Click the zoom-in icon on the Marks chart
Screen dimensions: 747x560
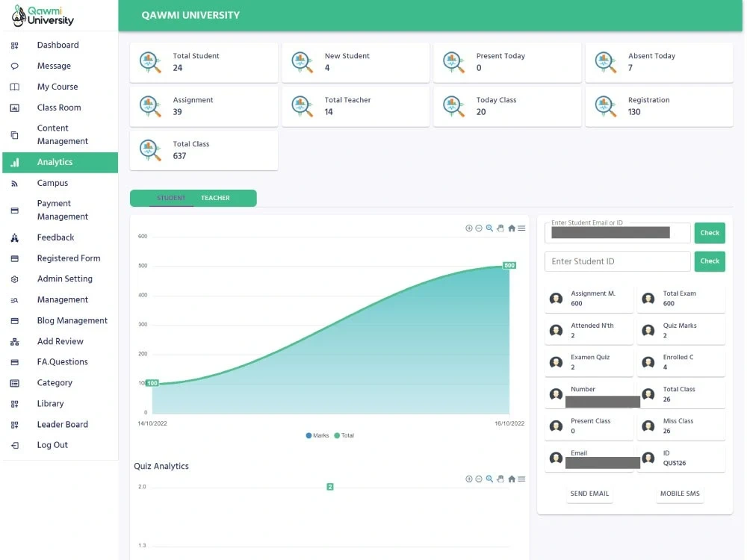(469, 228)
